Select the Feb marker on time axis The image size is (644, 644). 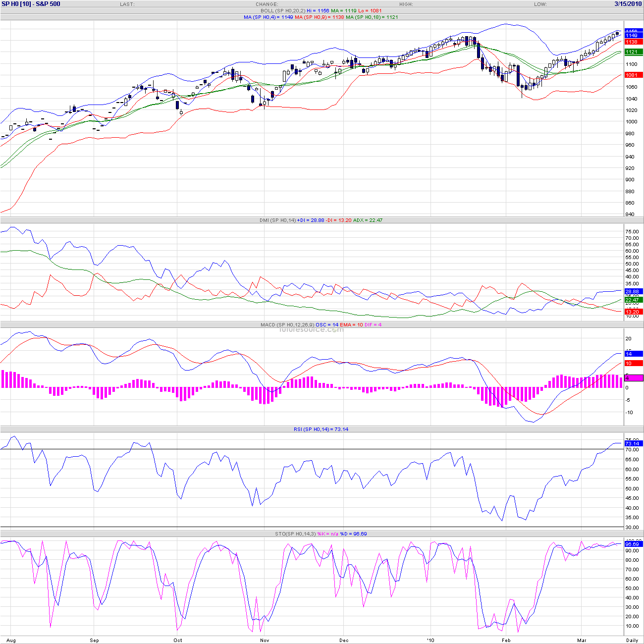(506, 640)
